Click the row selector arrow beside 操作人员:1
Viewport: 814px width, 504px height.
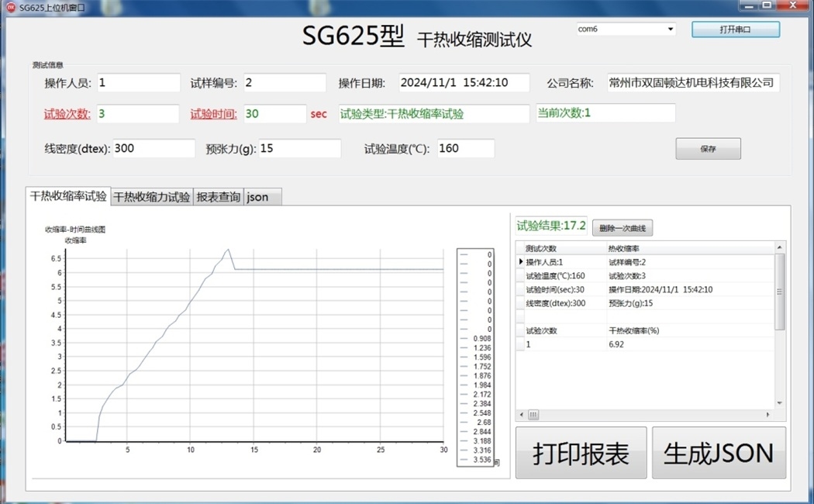pos(521,262)
